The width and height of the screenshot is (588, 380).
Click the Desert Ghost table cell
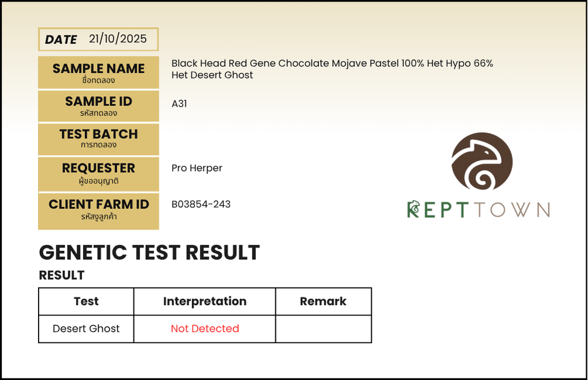86,328
